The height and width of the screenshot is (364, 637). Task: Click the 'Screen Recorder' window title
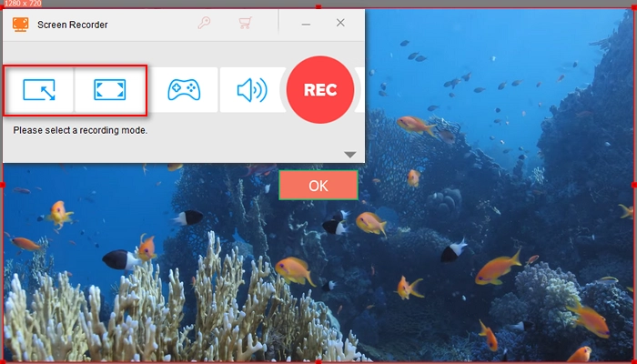tap(72, 25)
